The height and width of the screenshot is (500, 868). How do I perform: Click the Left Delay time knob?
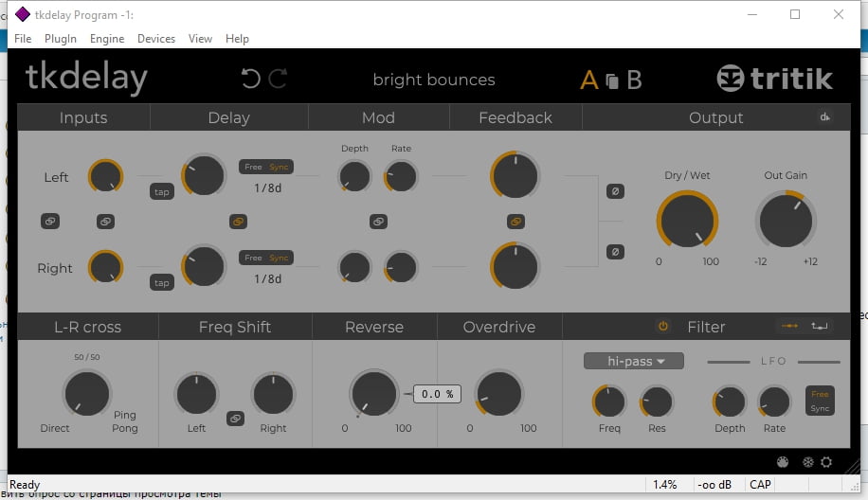(x=203, y=175)
